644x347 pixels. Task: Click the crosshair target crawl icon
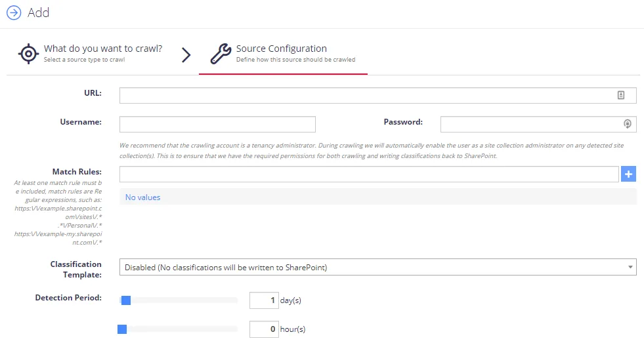[x=28, y=54]
